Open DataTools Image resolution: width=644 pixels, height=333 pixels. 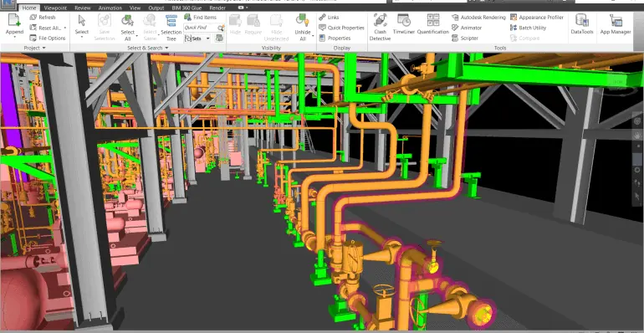pyautogui.click(x=582, y=23)
